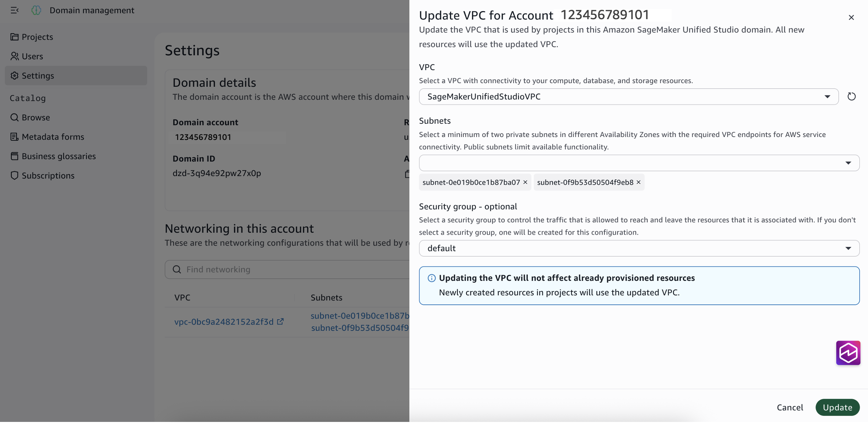Open subnet-0f9b53d50504f9 link in table
Image resolution: width=868 pixels, height=423 pixels.
point(360,328)
